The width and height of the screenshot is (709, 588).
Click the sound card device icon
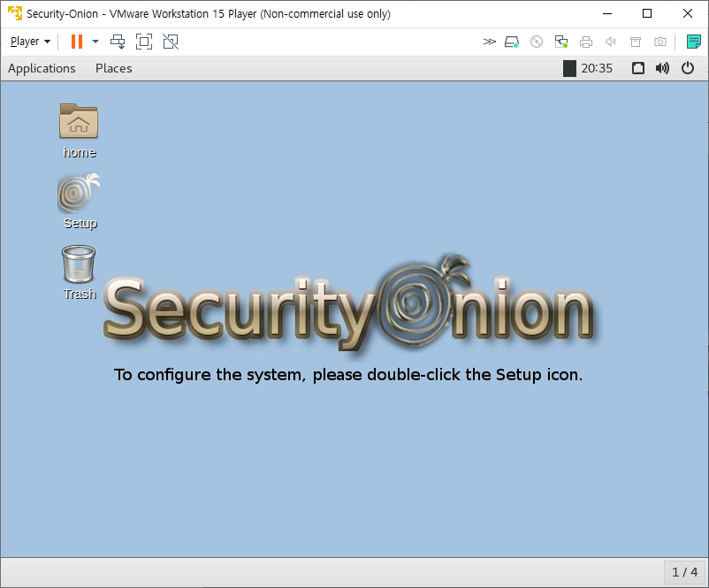pos(610,42)
